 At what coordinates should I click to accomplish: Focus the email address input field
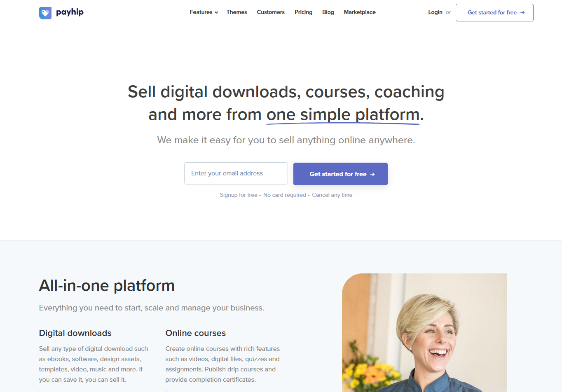236,173
